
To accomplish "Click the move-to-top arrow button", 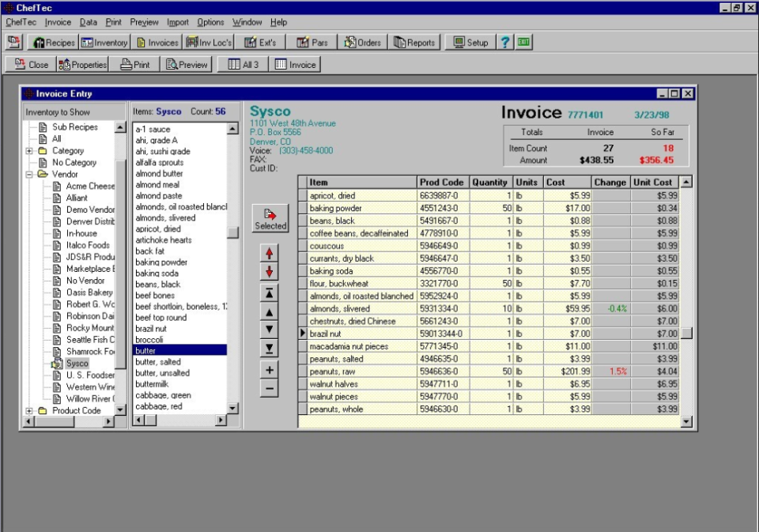I will [269, 292].
